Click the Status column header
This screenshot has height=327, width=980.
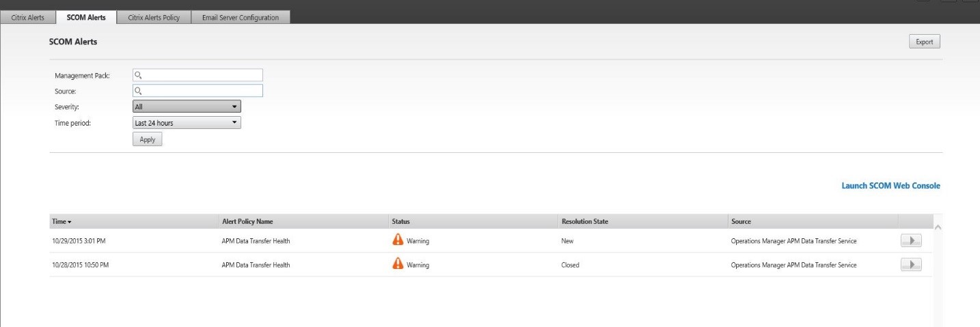pos(400,221)
